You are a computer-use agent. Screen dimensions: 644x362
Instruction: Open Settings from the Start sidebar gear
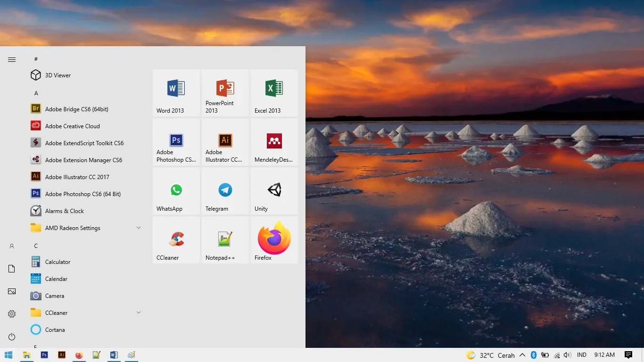click(12, 314)
